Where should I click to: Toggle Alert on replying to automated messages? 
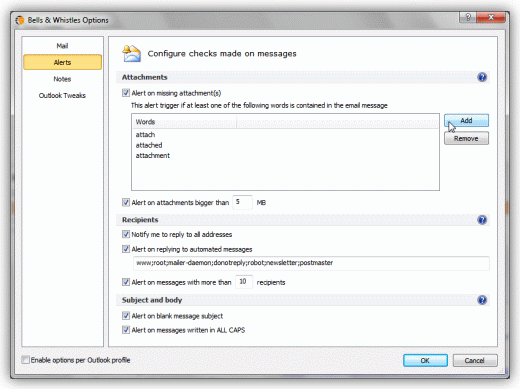tap(126, 249)
